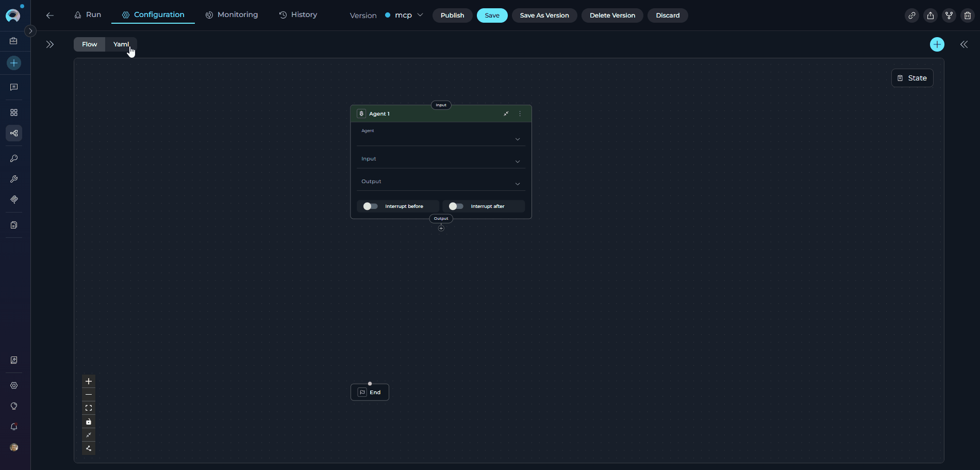
Task: Open the chat messages sidebar icon
Action: point(14,87)
